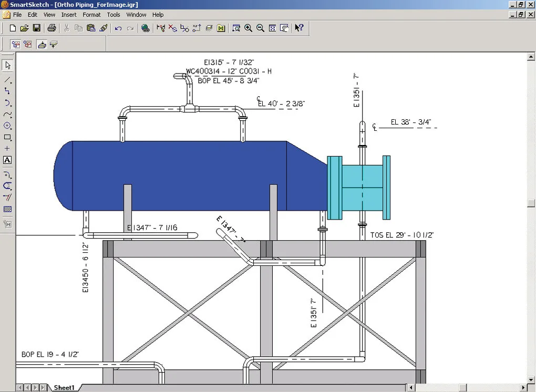Open the Tools menu
The height and width of the screenshot is (392, 536).
[x=114, y=15]
